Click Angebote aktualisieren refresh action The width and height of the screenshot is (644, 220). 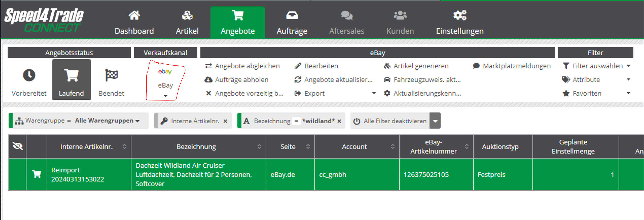point(334,80)
